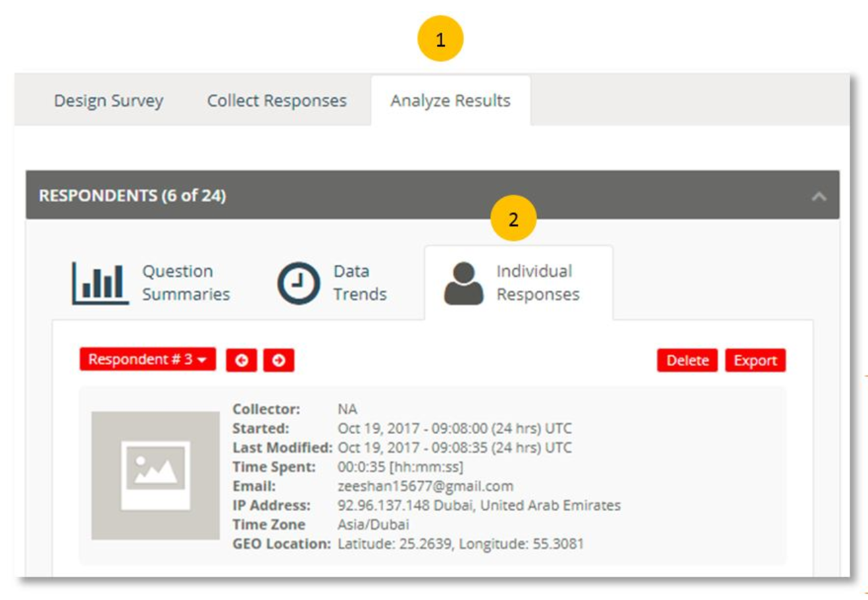Open the Collect Responses tab

pyautogui.click(x=276, y=101)
